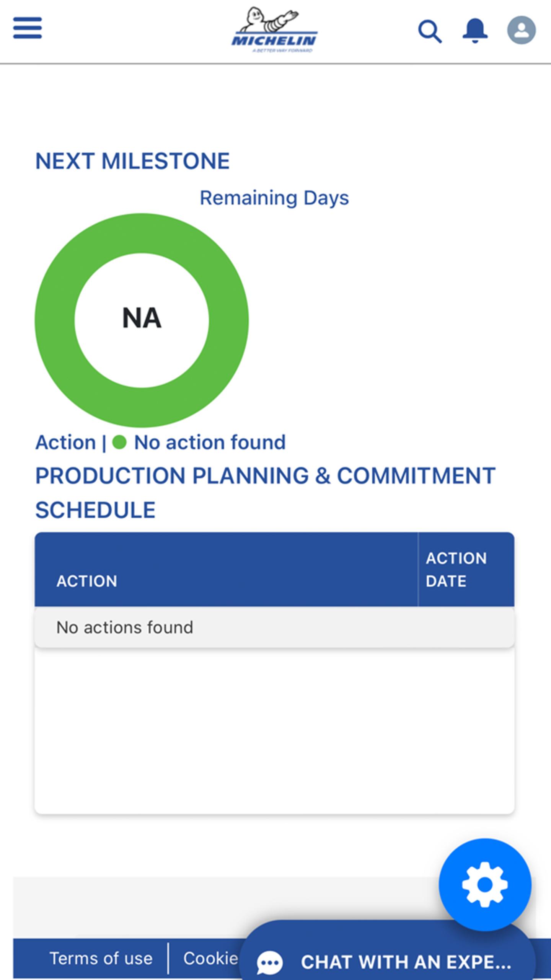The image size is (551, 980).
Task: Click the Next Milestone heading
Action: [132, 161]
